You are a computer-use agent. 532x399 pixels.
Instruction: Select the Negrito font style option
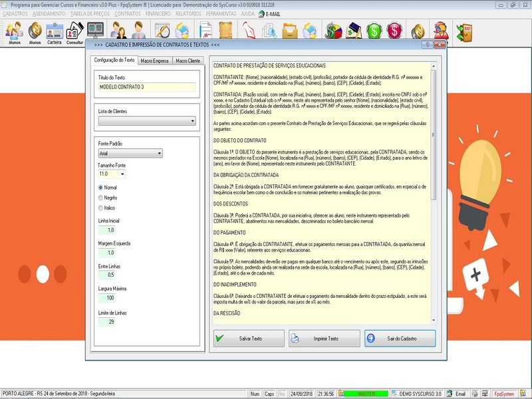coord(100,198)
